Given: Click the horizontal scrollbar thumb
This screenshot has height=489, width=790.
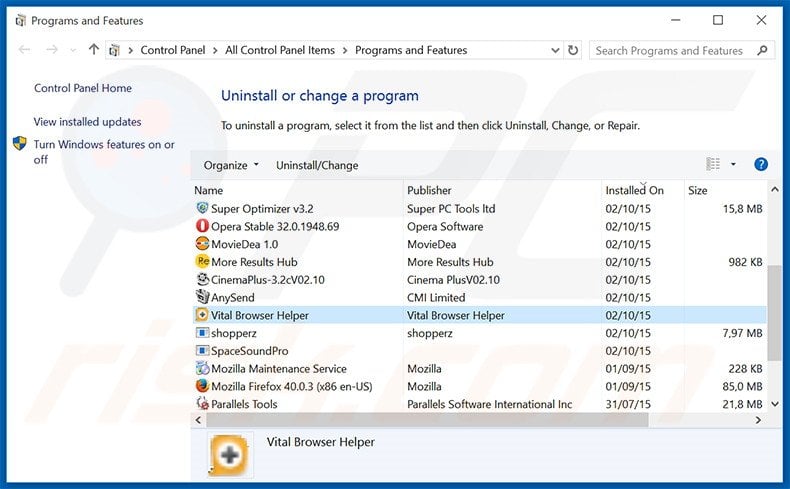Looking at the screenshot, I should [x=427, y=420].
